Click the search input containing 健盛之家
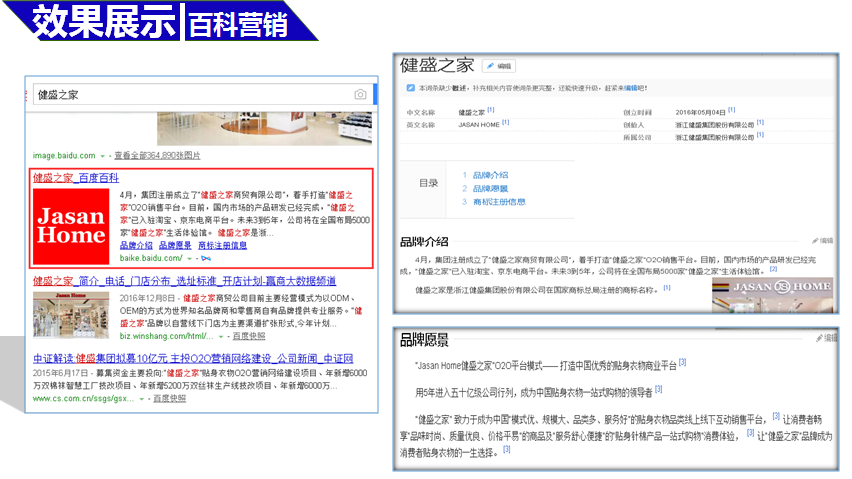852x479 pixels. [x=190, y=94]
